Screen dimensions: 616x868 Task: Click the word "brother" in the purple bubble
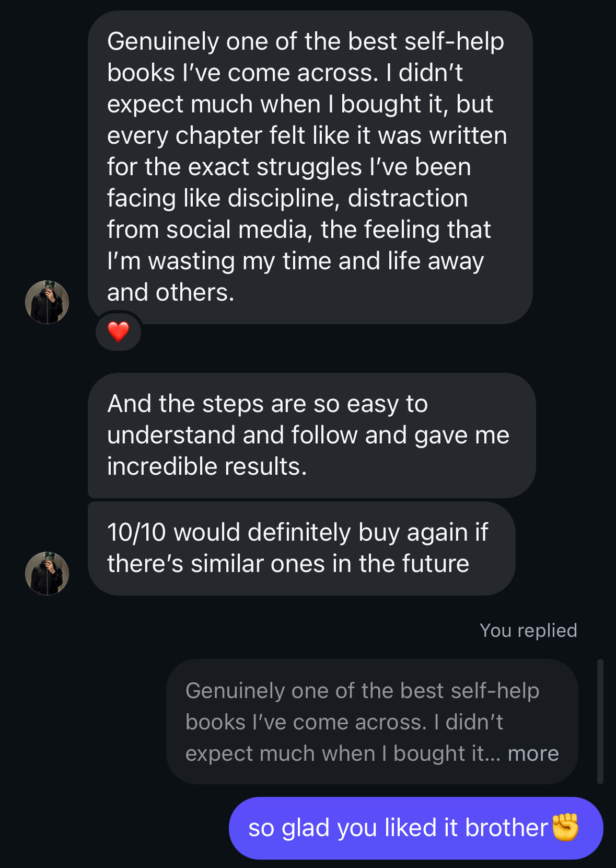506,828
